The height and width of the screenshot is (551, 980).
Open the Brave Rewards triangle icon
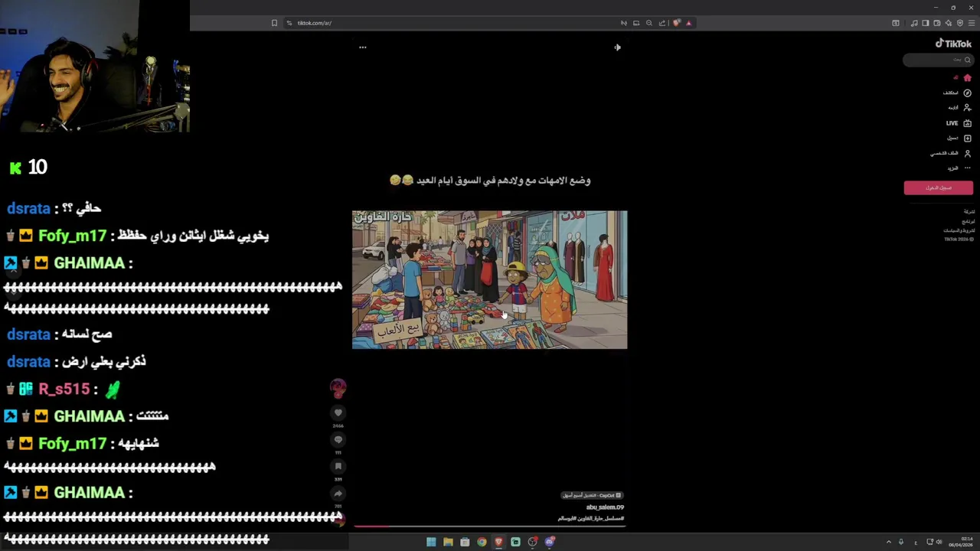pyautogui.click(x=688, y=23)
